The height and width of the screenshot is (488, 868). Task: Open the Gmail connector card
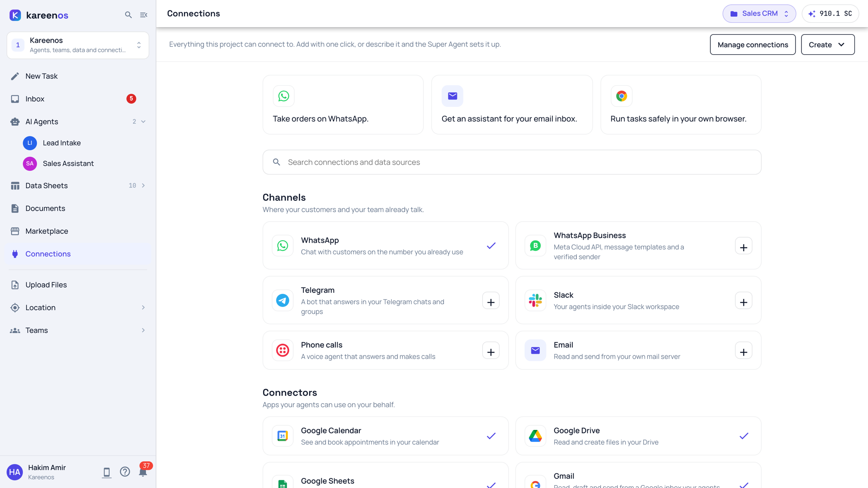click(x=638, y=475)
